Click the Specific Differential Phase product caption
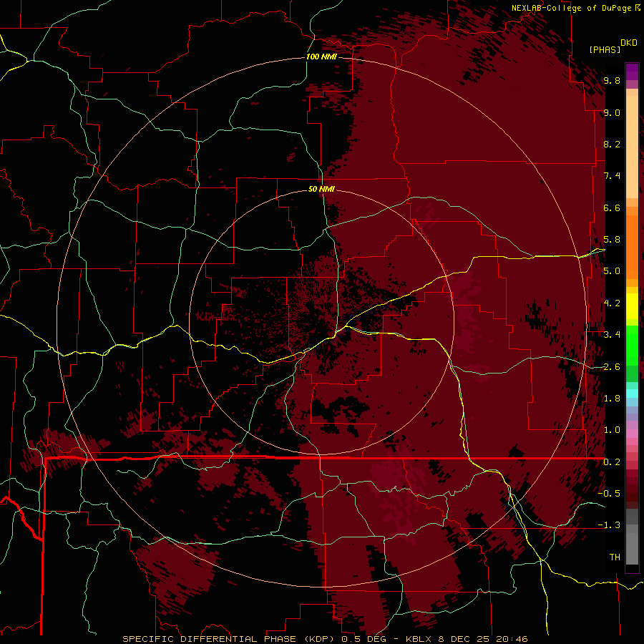This screenshot has width=644, height=644. pyautogui.click(x=325, y=639)
